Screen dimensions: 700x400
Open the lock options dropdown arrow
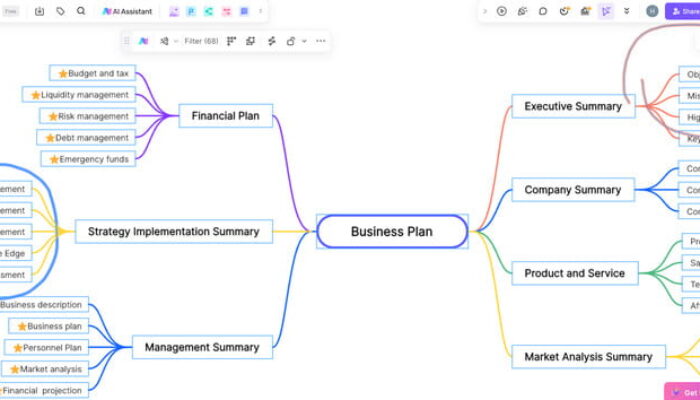[304, 41]
